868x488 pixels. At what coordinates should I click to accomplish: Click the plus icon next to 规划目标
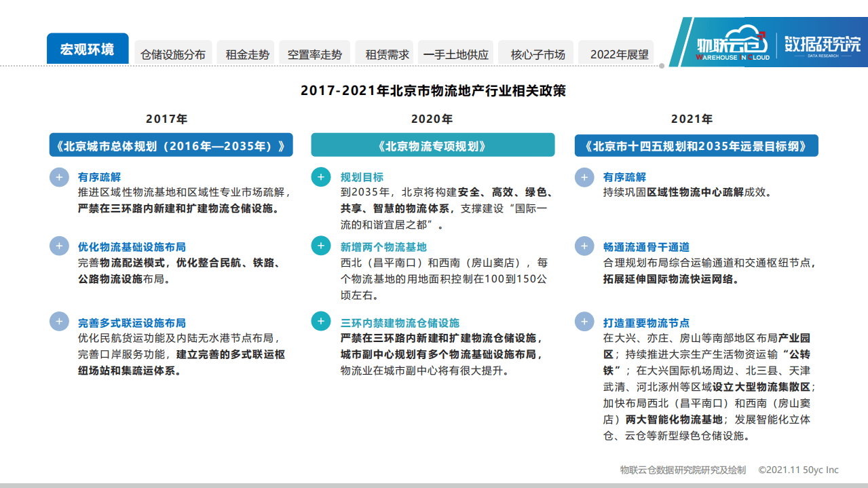(320, 177)
